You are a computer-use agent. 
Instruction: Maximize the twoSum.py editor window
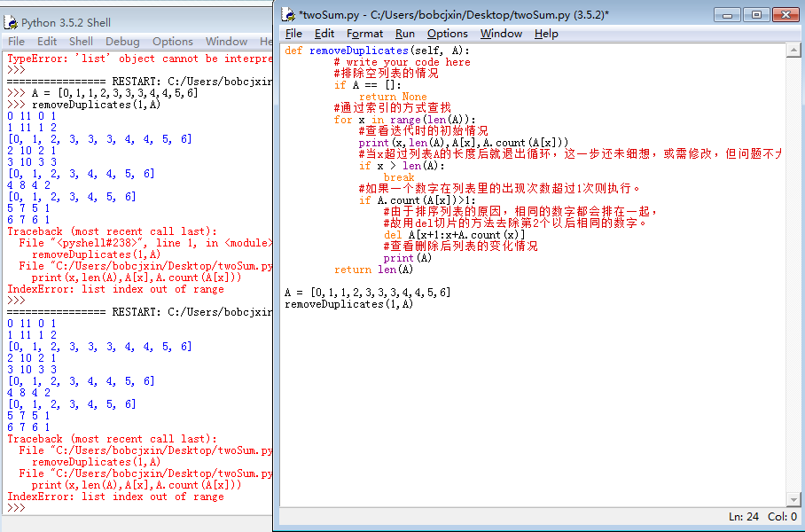tap(756, 14)
